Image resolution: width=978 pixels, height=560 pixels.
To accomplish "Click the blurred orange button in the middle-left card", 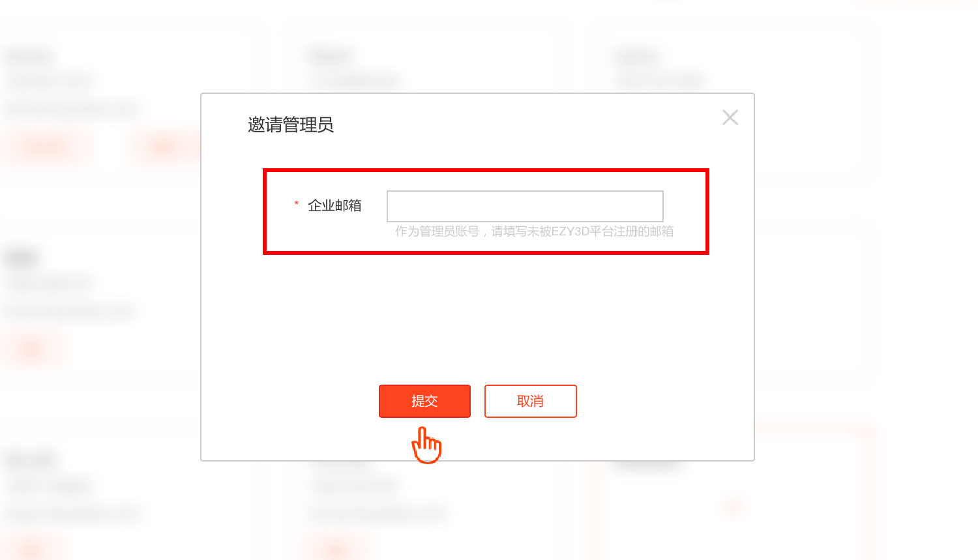I will pos(31,349).
